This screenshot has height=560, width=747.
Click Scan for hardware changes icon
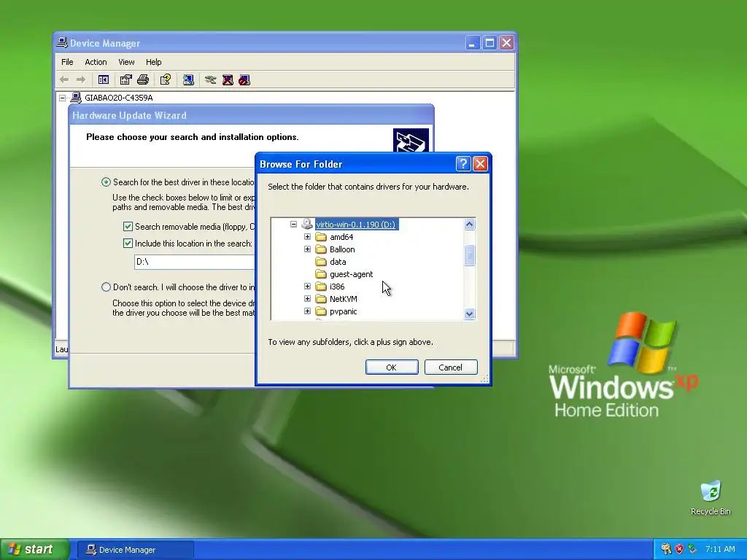click(x=188, y=80)
